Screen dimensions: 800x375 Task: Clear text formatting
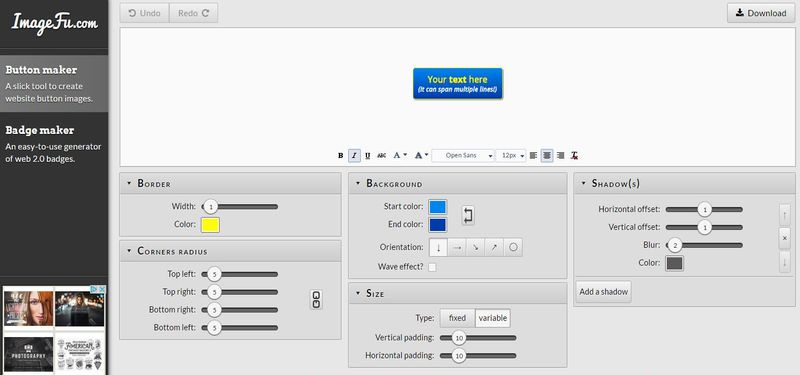[x=574, y=156]
